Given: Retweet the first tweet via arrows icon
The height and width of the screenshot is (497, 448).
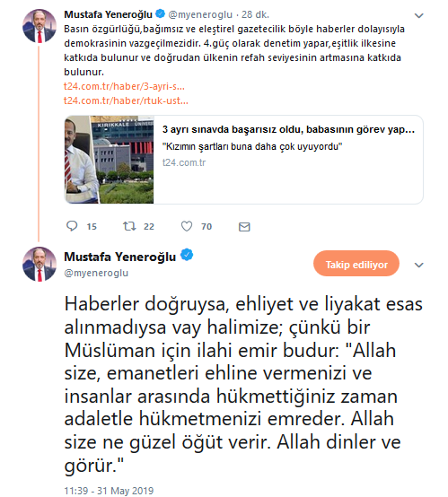Looking at the screenshot, I should [129, 226].
